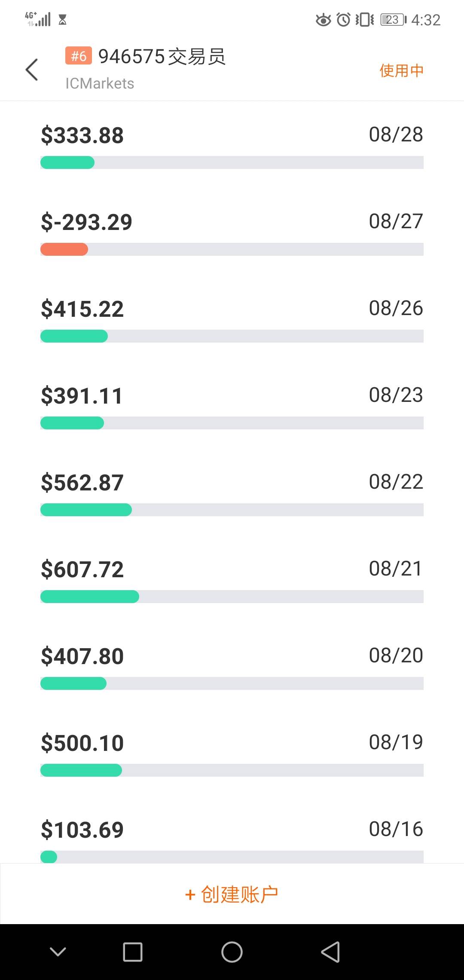Tap the 08/26 date label
The width and height of the screenshot is (464, 980).
coord(396,308)
